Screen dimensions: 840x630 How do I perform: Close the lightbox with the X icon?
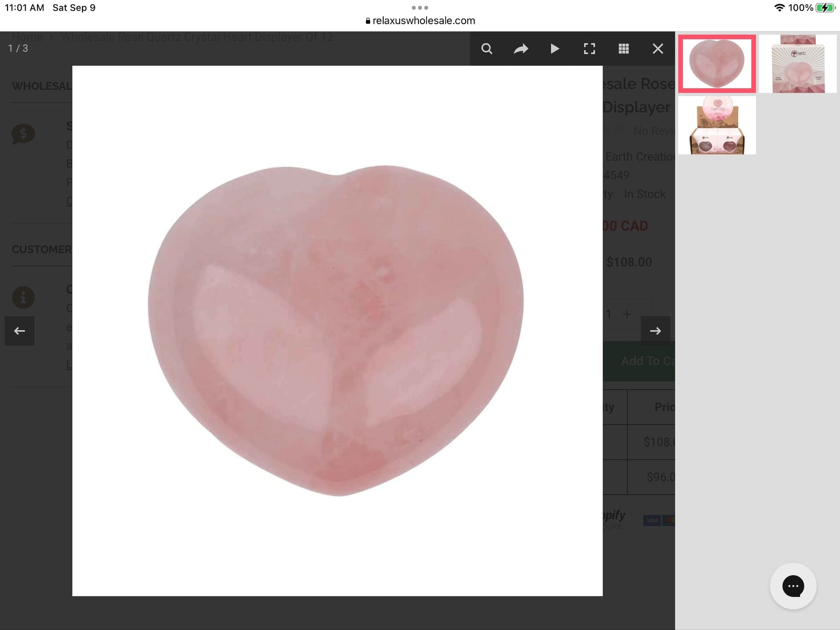(658, 49)
